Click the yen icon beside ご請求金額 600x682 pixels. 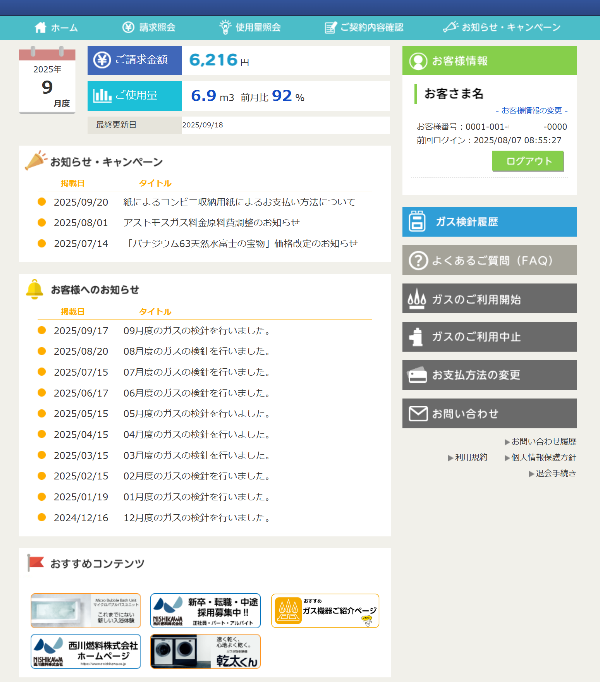pyautogui.click(x=102, y=61)
